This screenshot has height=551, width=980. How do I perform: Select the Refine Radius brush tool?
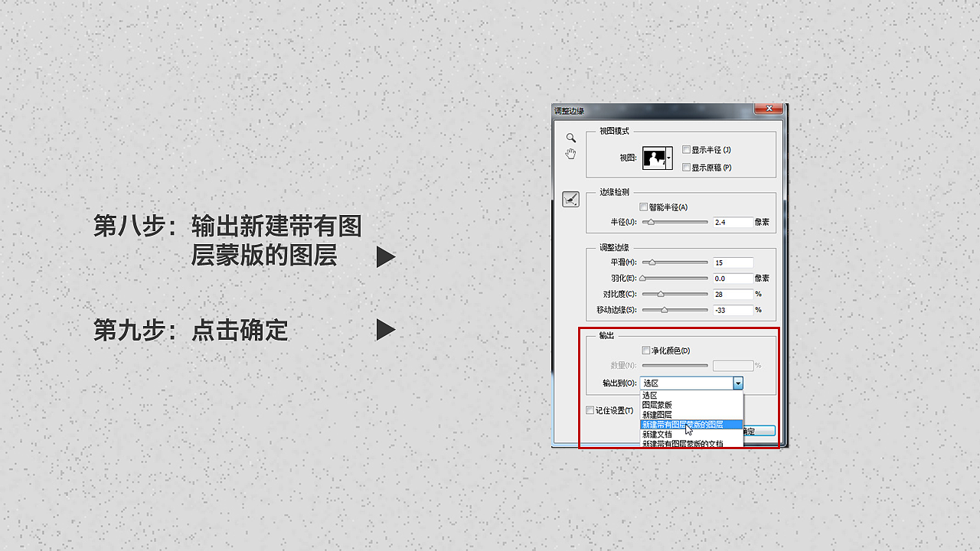(x=570, y=200)
